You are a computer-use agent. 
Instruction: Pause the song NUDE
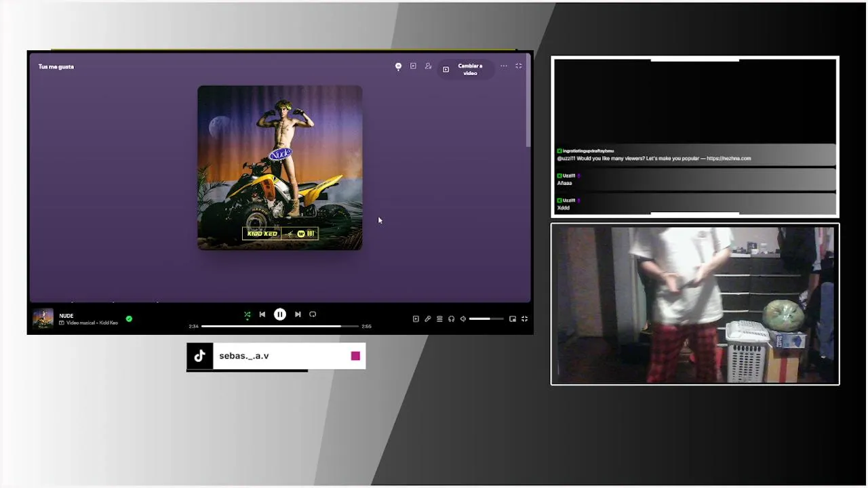coord(280,314)
